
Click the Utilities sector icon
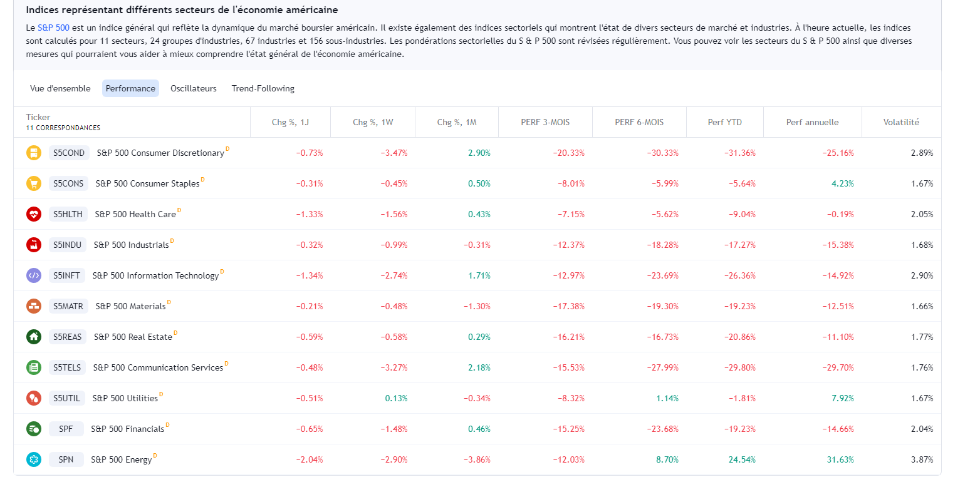click(34, 398)
